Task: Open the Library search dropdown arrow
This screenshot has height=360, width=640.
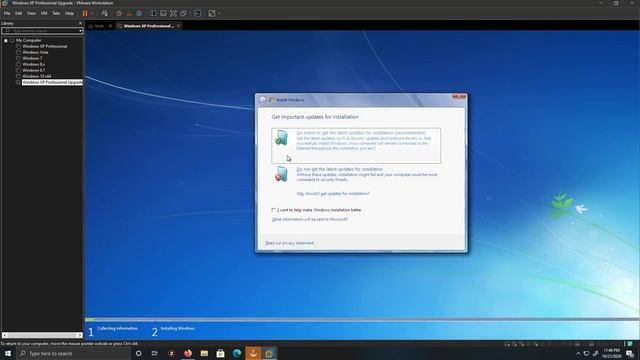Action: click(x=80, y=31)
